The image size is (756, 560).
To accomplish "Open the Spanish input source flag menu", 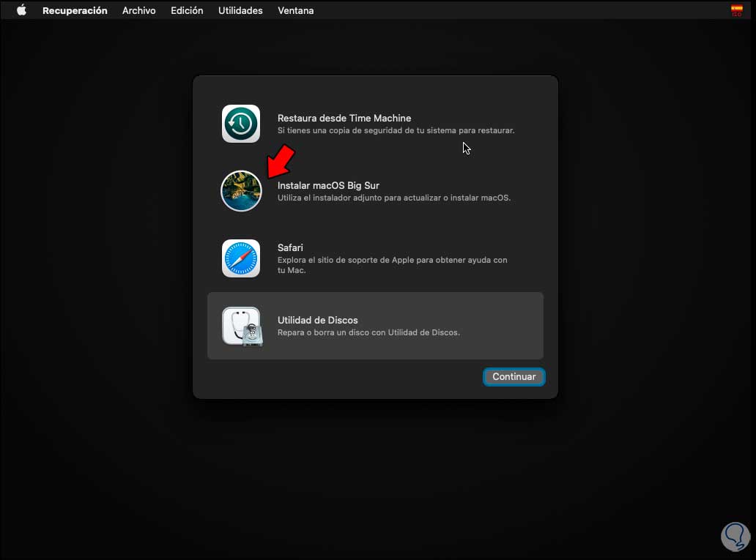I will (737, 10).
